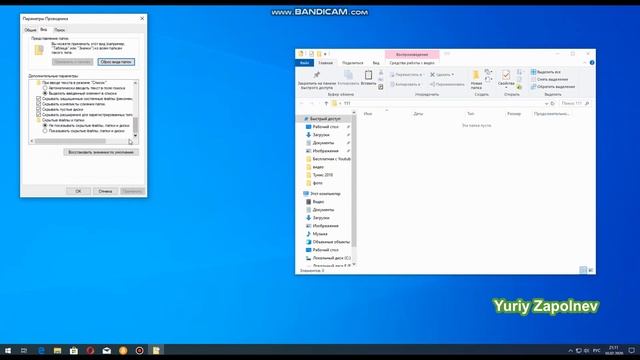Click the Вставить paste icon in ribbon
Screen dimensions: 640x360
(x=369, y=75)
